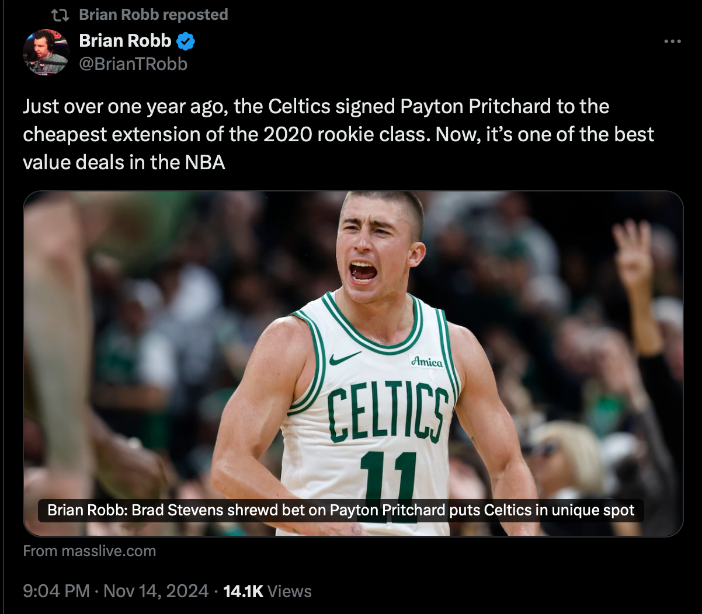702x614 pixels.
Task: Click the blue verified checkmark badge
Action: point(186,41)
